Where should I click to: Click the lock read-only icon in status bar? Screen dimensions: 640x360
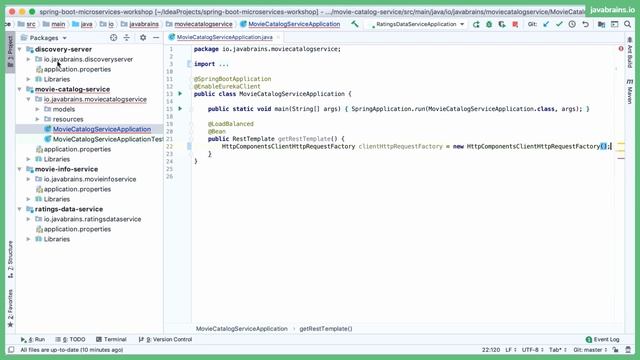[616, 350]
